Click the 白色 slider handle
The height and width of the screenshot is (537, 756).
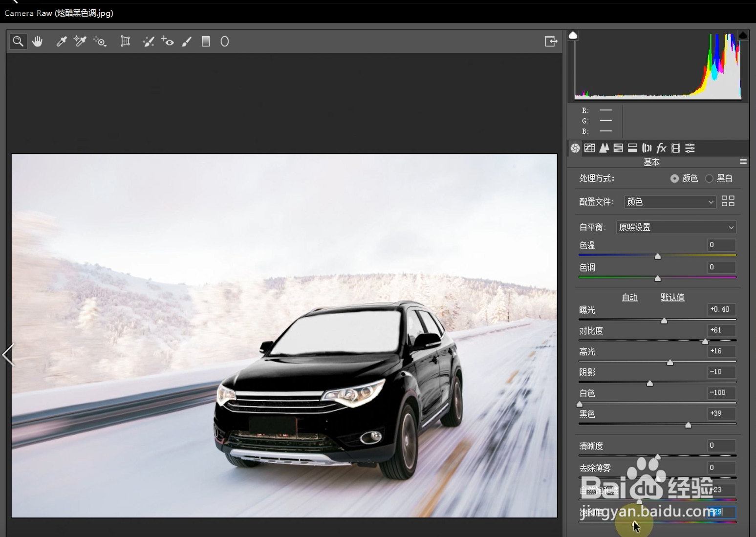(x=580, y=404)
